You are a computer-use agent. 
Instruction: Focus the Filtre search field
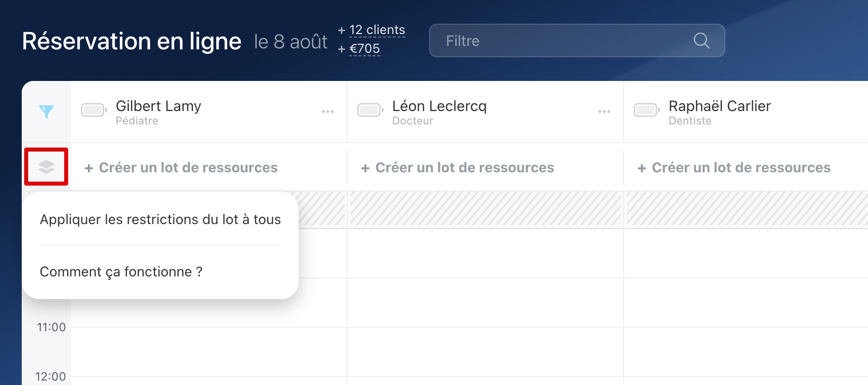pyautogui.click(x=563, y=40)
